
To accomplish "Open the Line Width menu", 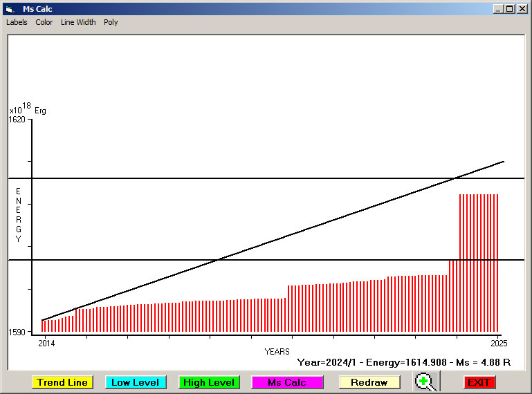I will click(78, 22).
